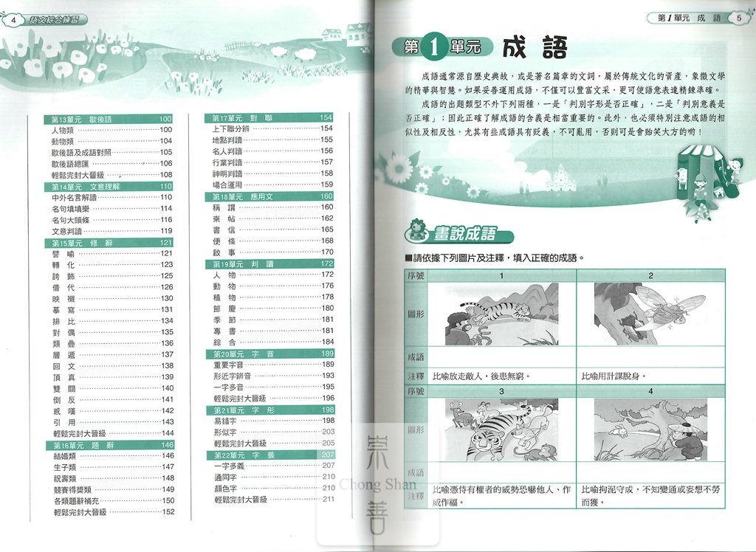Click the 啟事 entry on page 170
756x552 pixels.
[x=272, y=252]
